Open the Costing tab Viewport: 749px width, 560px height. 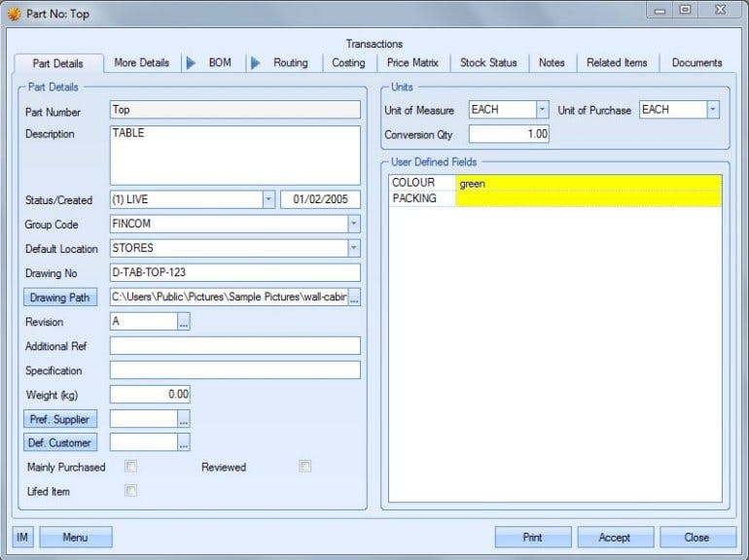[x=348, y=63]
